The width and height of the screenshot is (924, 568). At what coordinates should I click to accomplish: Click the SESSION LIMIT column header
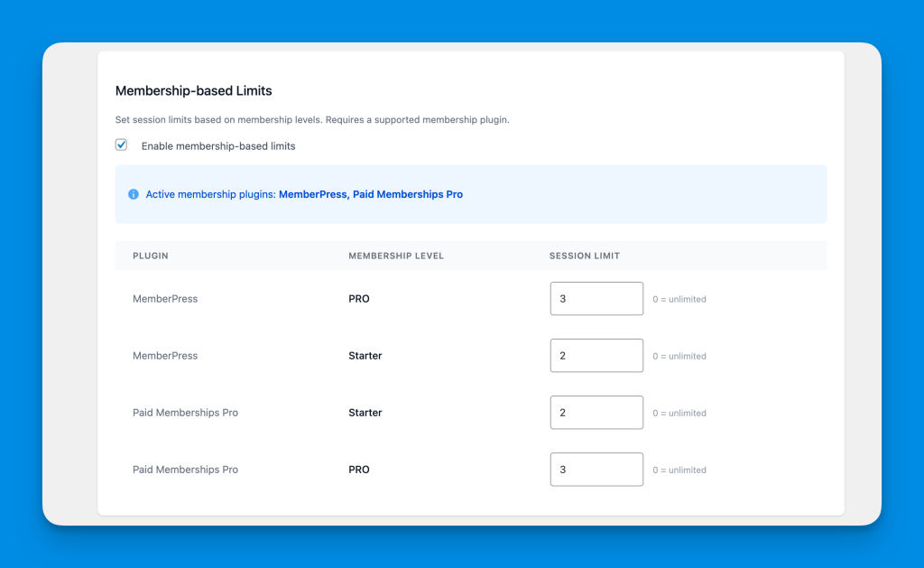point(584,256)
